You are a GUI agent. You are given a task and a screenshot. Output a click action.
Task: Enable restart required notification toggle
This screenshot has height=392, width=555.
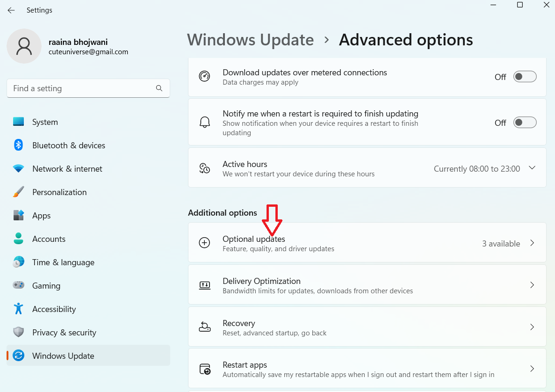525,123
